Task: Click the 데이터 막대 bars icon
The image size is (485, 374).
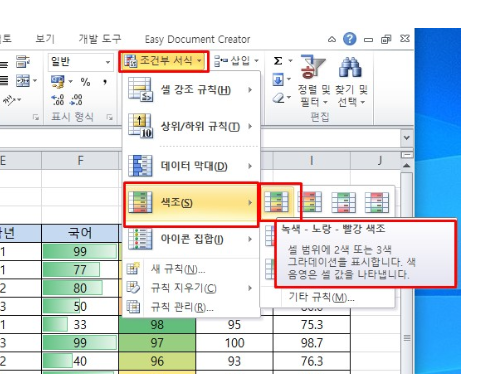Action: 140,166
